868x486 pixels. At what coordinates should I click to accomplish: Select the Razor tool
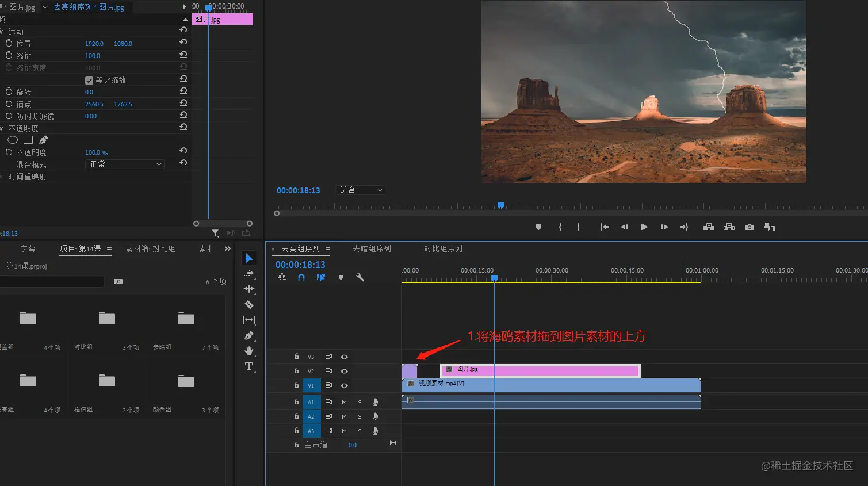point(249,304)
